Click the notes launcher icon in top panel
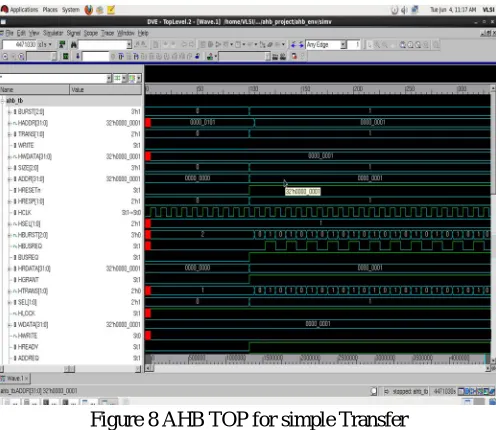 (111, 10)
